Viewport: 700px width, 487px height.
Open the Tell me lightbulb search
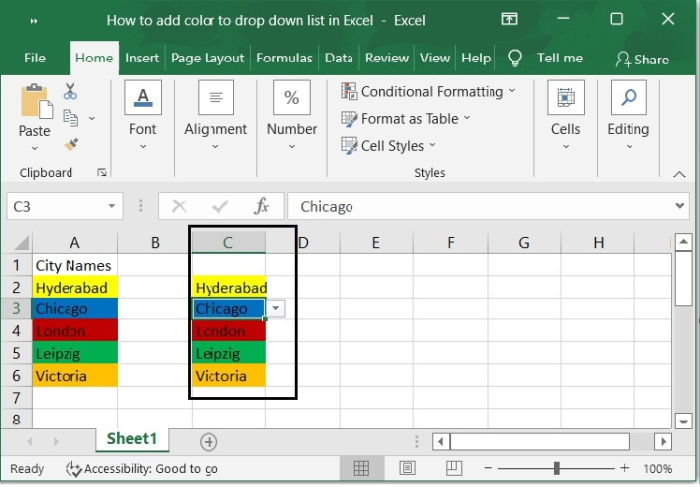click(x=515, y=58)
